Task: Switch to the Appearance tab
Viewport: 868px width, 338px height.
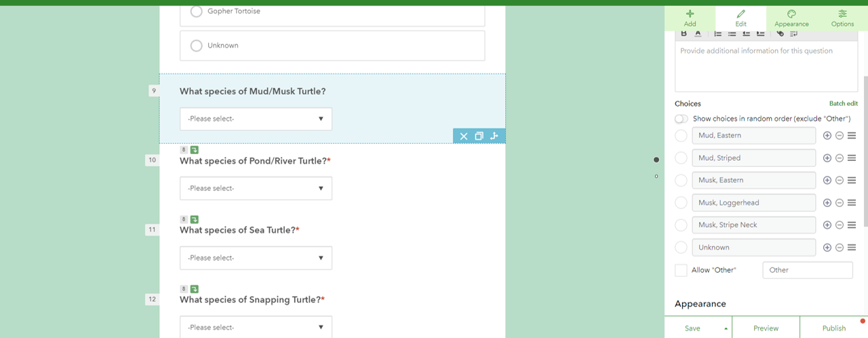Action: click(x=791, y=18)
